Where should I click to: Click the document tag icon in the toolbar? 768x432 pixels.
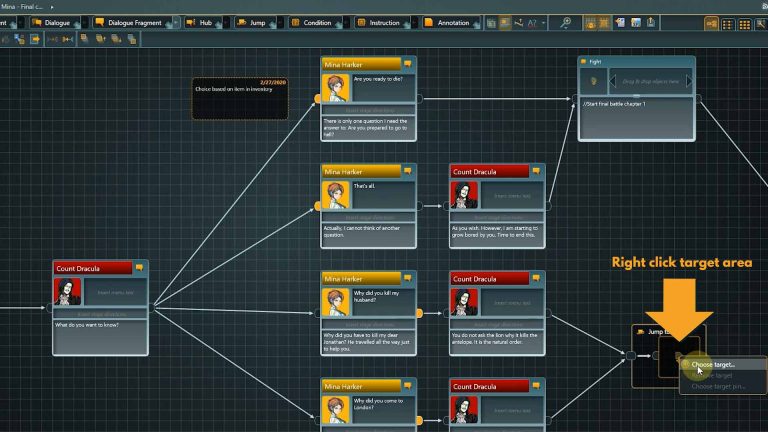point(620,23)
